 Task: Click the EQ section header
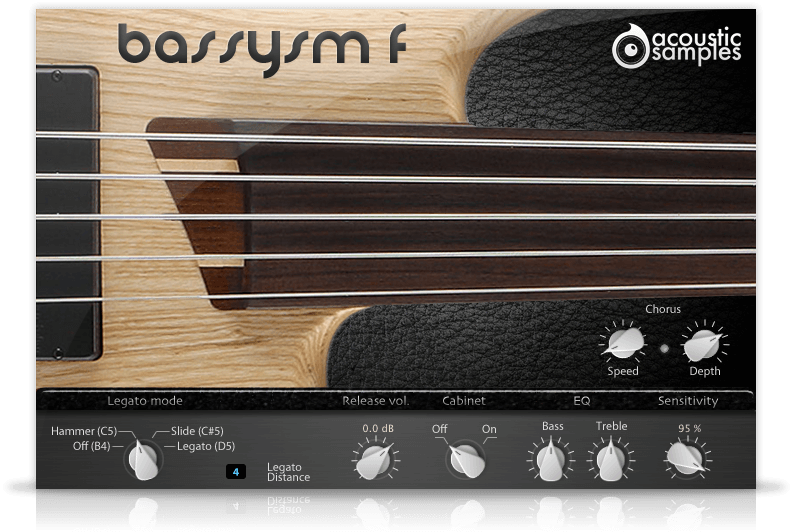point(582,401)
